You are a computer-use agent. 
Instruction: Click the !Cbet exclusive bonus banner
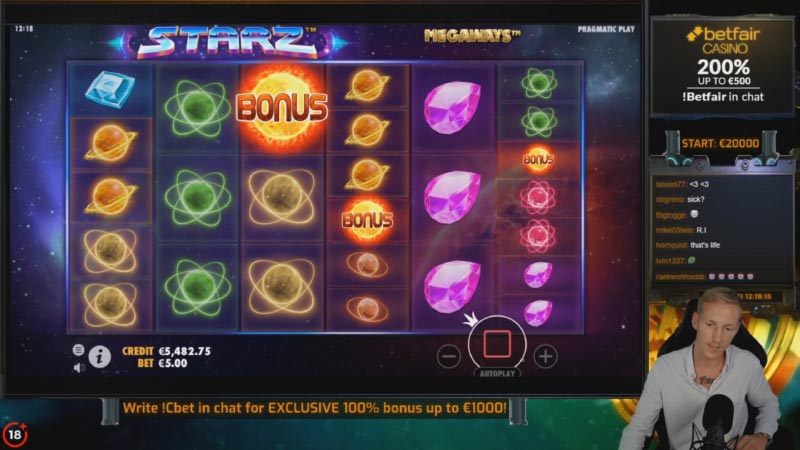coord(315,408)
